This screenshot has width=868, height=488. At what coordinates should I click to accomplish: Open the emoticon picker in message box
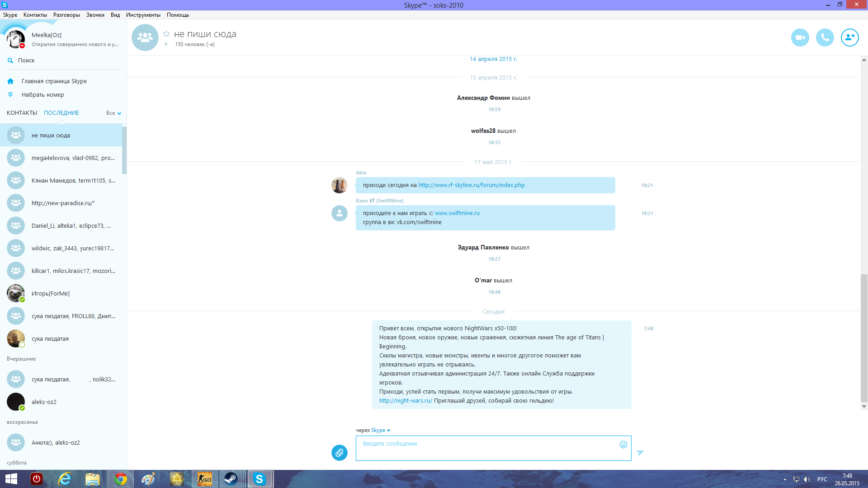click(x=623, y=445)
